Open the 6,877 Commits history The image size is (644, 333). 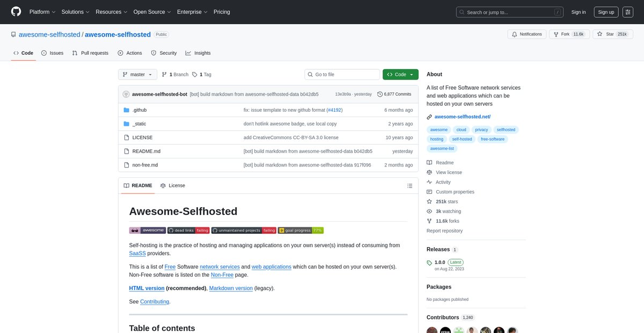394,94
